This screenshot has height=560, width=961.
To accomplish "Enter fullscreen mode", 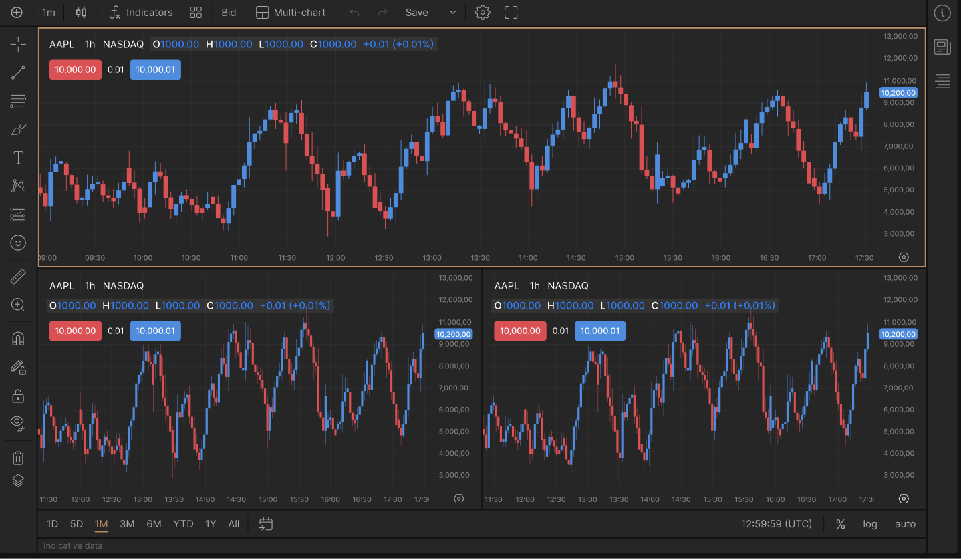I will point(511,13).
